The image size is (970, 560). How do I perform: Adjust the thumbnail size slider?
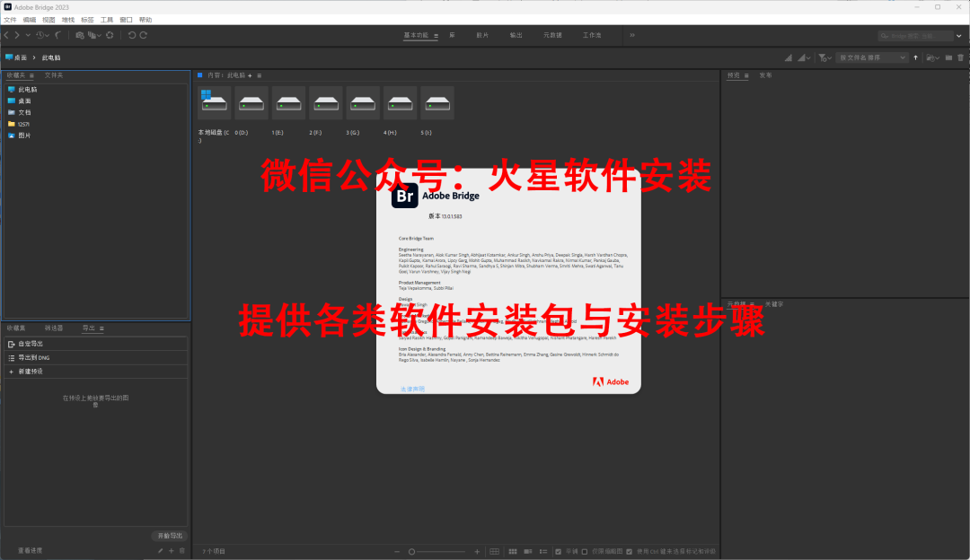(438, 551)
